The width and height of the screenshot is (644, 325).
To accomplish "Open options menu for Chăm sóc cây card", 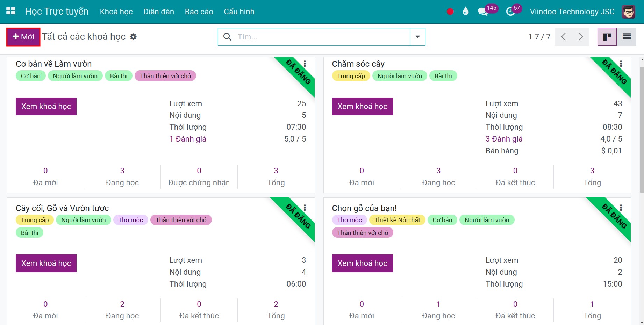I will tap(621, 64).
